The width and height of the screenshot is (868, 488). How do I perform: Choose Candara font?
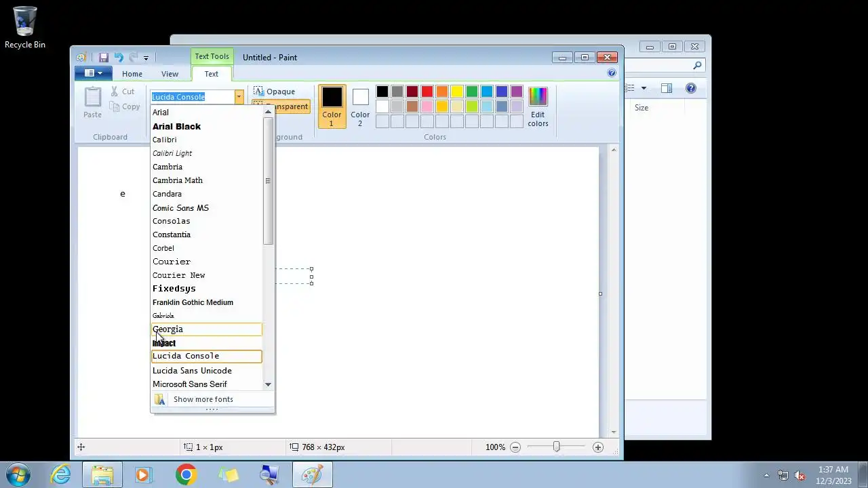coord(207,194)
